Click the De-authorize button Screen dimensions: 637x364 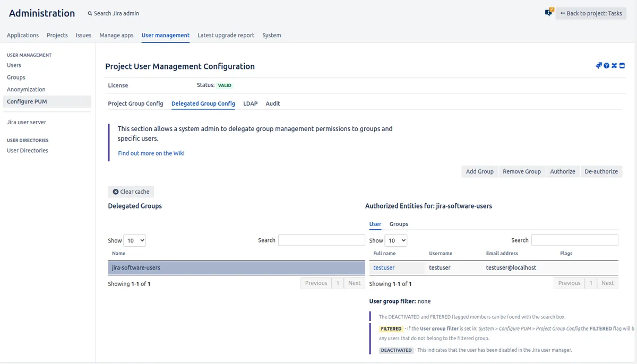[x=601, y=171]
